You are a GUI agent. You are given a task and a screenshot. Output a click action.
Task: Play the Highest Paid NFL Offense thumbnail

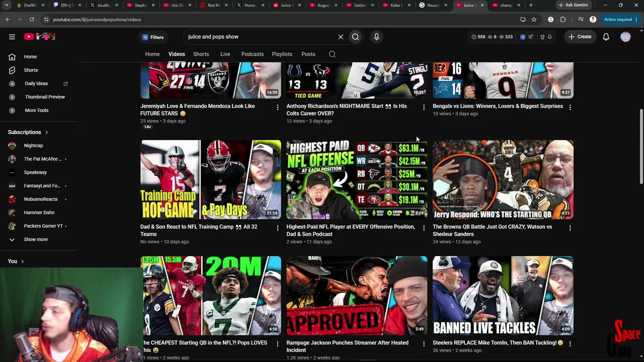(x=357, y=179)
